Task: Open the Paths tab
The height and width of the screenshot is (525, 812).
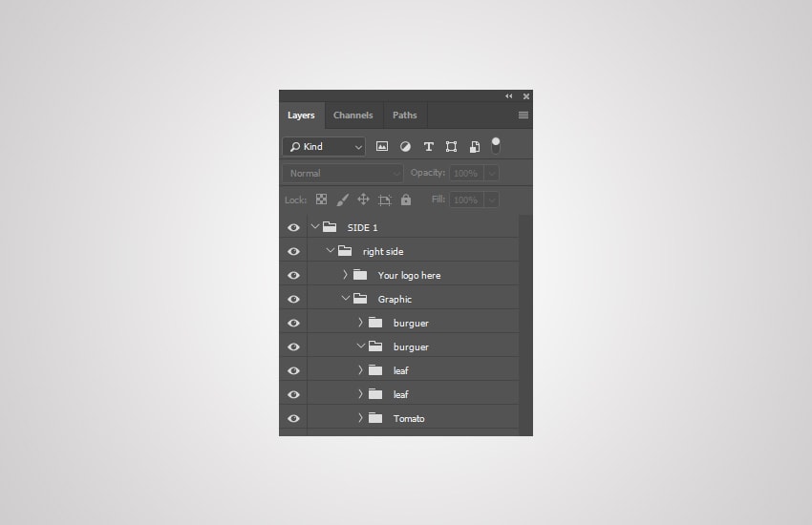Action: [x=404, y=115]
